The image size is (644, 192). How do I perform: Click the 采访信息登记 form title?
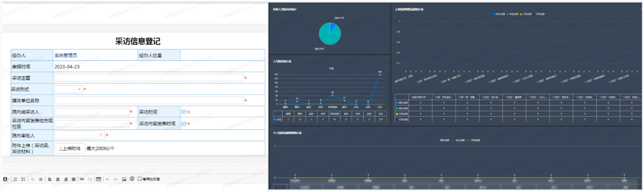[x=138, y=41]
